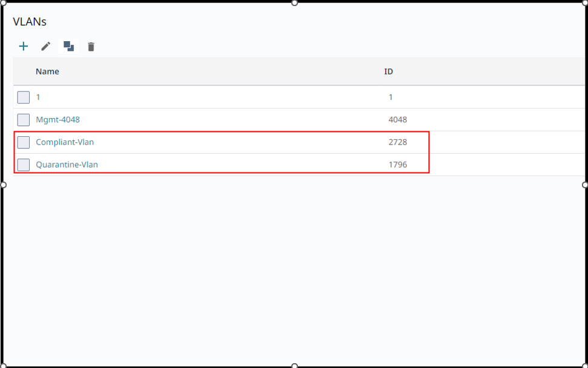
Task: Click the top-center selection handle
Action: (295, 3)
